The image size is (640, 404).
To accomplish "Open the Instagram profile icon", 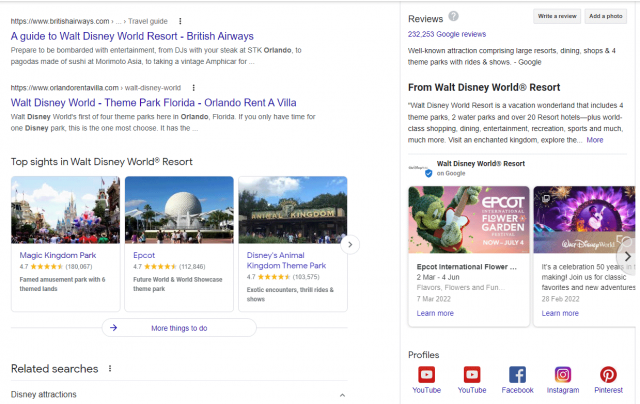I will pos(563,375).
